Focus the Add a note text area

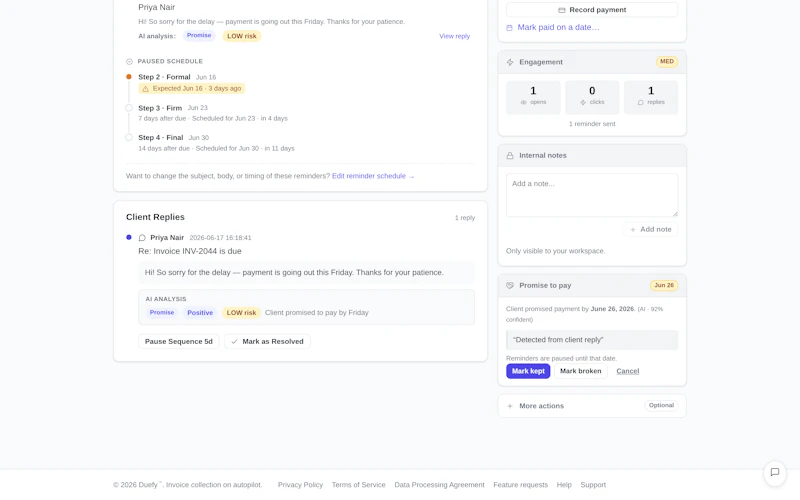pyautogui.click(x=592, y=195)
